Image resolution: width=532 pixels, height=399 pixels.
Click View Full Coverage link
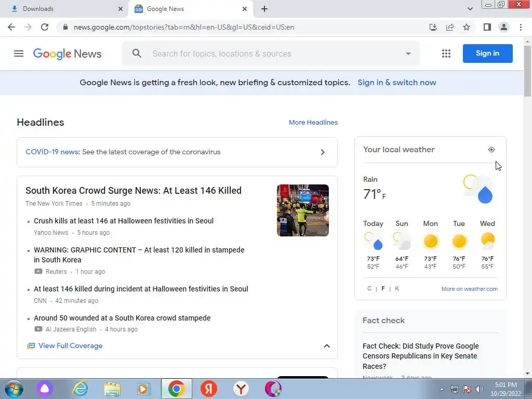pyautogui.click(x=70, y=345)
